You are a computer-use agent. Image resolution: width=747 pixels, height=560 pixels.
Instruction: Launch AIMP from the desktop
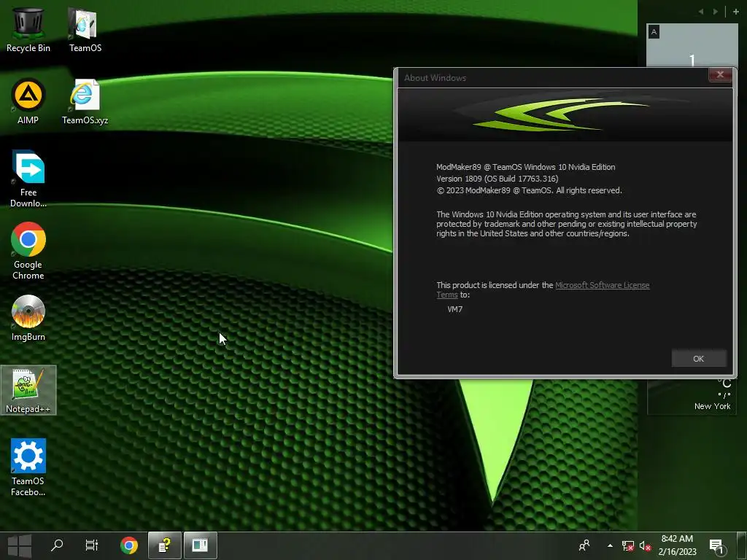(28, 102)
